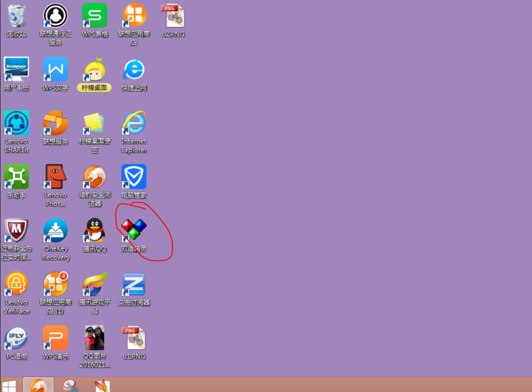
Task: Open the 杂志订阅器 shortcut
Action: [134, 284]
